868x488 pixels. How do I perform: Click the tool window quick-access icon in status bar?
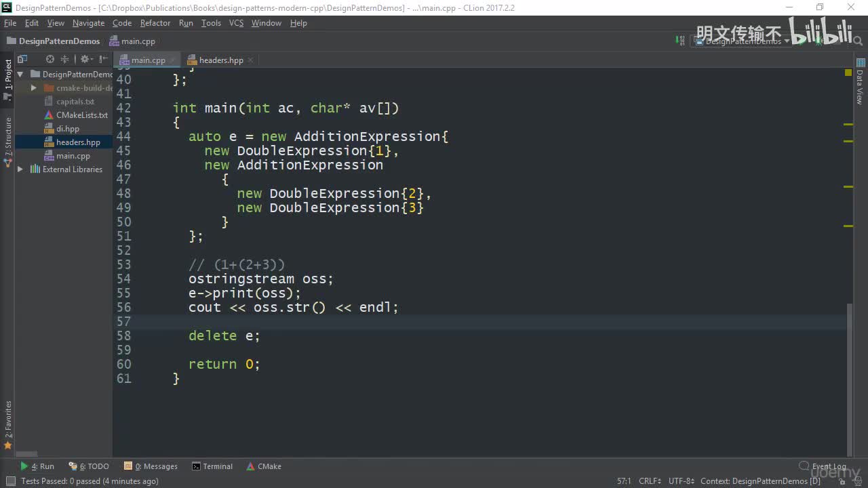[10, 481]
